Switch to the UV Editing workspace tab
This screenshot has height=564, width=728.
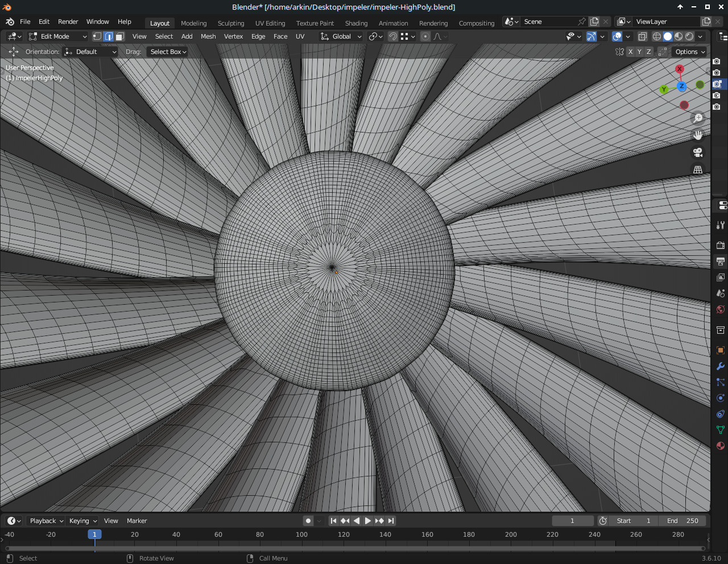point(270,23)
